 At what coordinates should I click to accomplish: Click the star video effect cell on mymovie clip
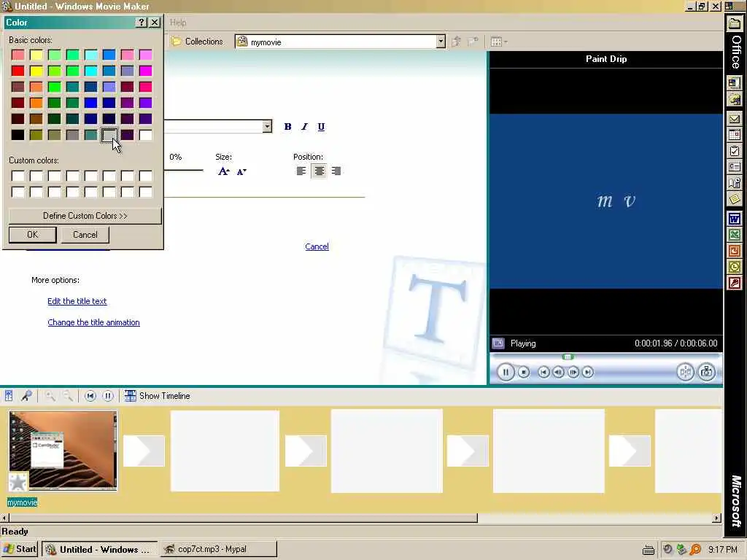[x=18, y=482]
